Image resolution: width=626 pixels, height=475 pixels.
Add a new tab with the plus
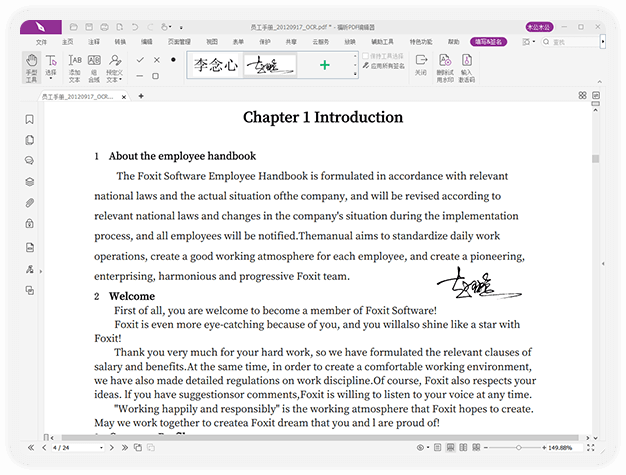[141, 96]
